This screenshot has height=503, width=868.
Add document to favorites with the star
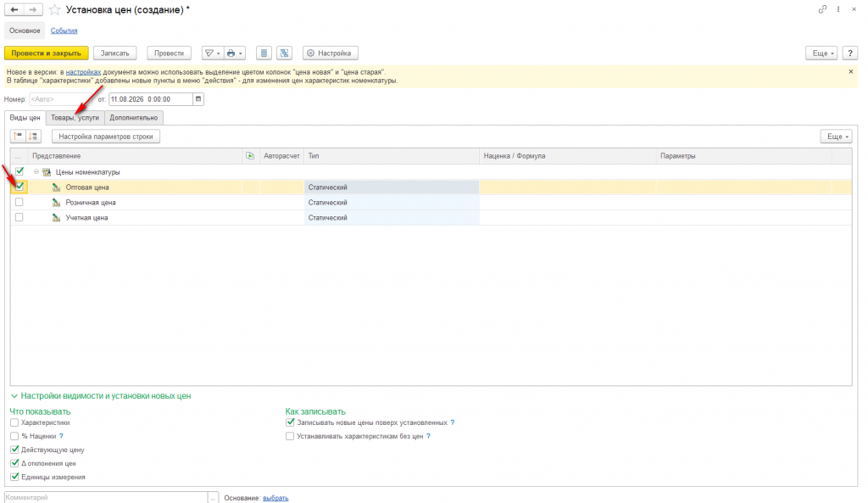coord(54,10)
